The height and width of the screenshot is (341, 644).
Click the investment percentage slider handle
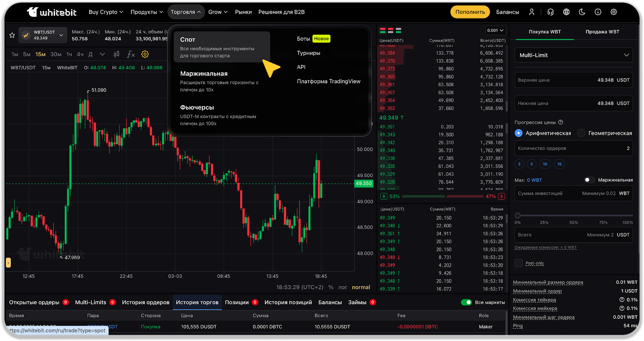518,215
